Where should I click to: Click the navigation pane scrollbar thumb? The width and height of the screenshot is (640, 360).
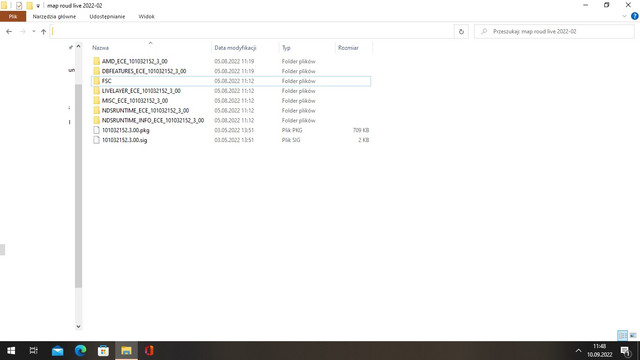click(78, 186)
